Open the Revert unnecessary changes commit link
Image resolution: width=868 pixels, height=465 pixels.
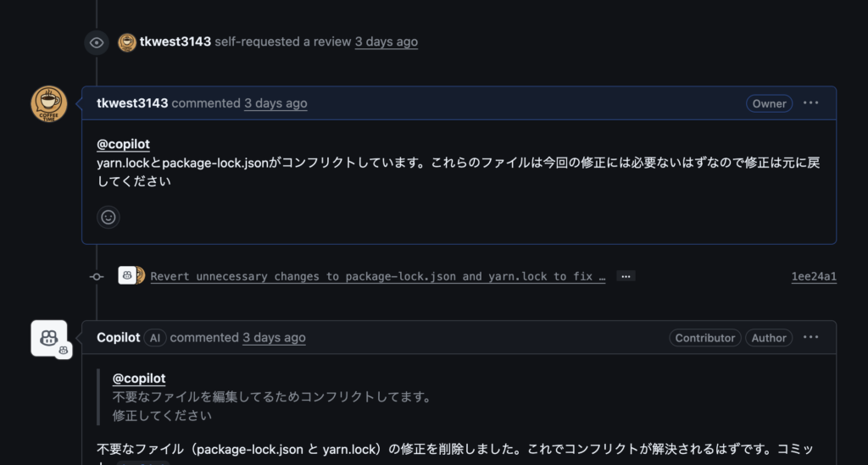coord(377,276)
